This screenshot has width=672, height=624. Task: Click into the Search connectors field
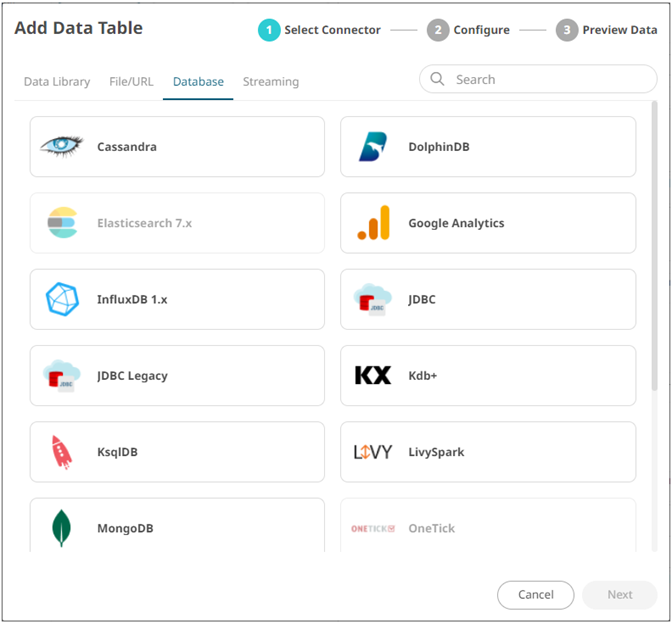(538, 79)
